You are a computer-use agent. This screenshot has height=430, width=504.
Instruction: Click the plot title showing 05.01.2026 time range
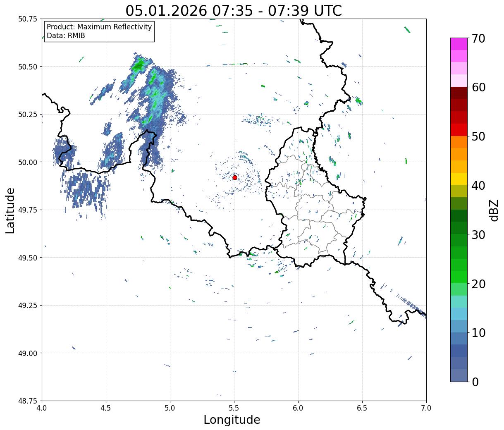(x=234, y=10)
